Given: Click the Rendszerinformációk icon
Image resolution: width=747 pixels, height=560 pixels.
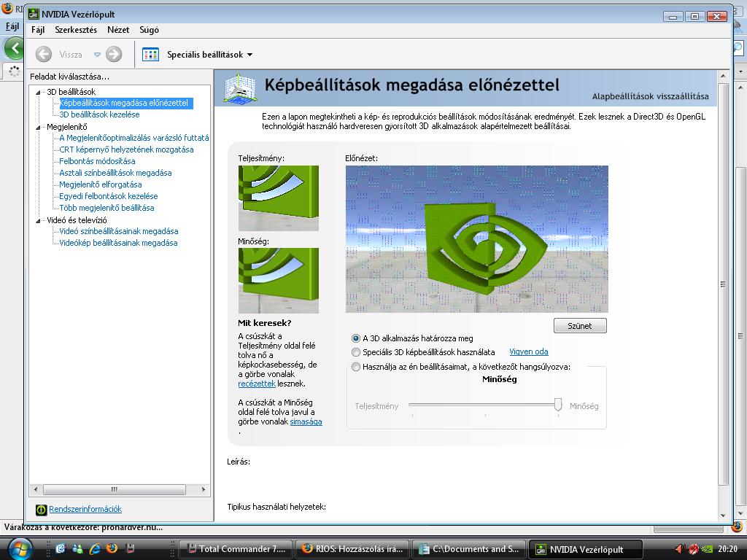Looking at the screenshot, I should [42, 510].
